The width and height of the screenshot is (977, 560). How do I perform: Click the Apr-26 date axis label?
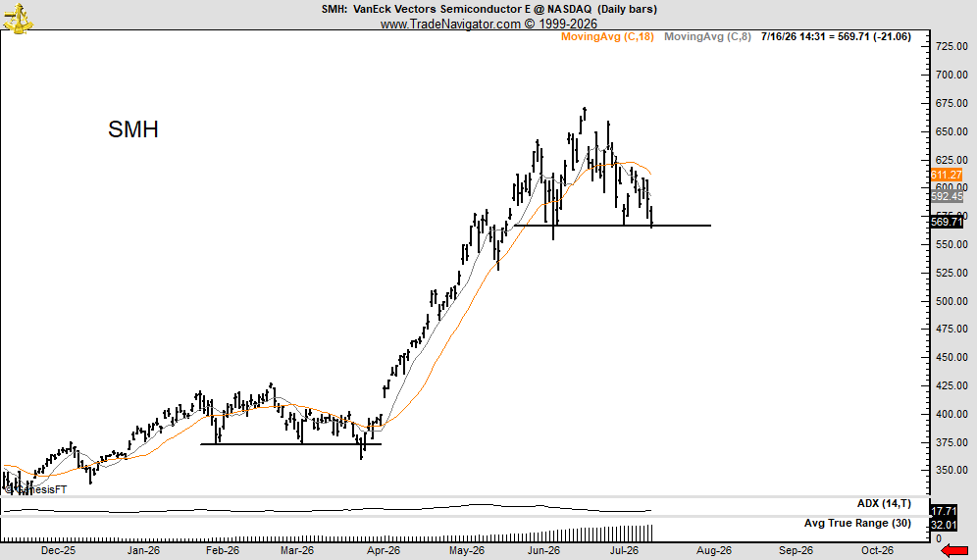coord(384,550)
